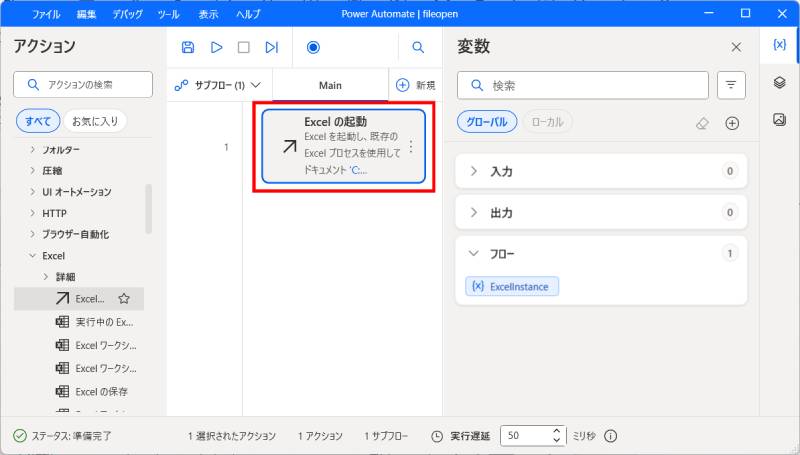Select the Excel の保存 action
This screenshot has height=455, width=800.
[92, 391]
